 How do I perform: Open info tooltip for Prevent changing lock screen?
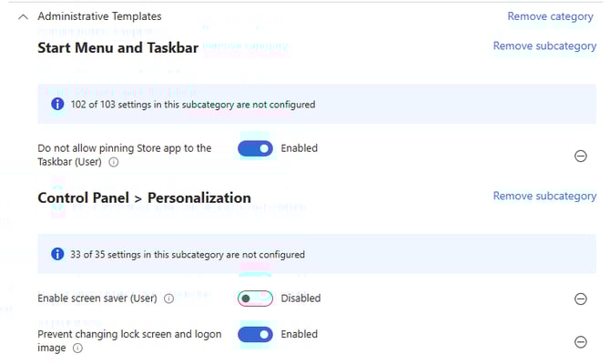click(x=77, y=348)
